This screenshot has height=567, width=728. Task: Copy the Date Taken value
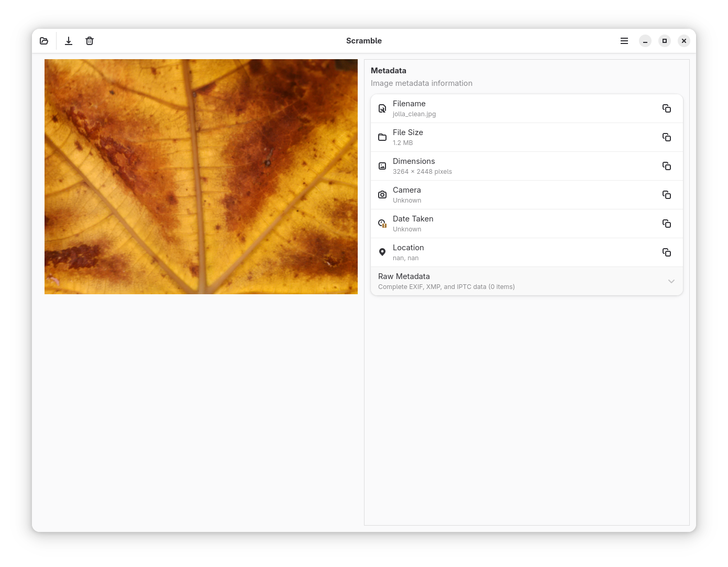coord(667,224)
